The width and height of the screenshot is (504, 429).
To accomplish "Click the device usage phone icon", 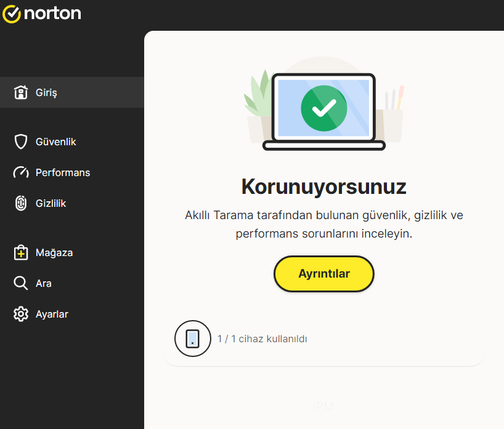I will pyautogui.click(x=193, y=339).
